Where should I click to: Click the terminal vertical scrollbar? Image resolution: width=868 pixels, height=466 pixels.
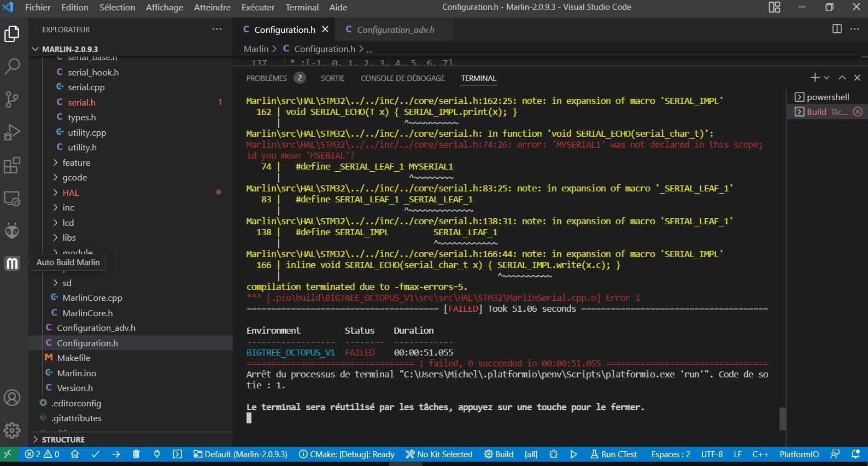click(x=783, y=419)
